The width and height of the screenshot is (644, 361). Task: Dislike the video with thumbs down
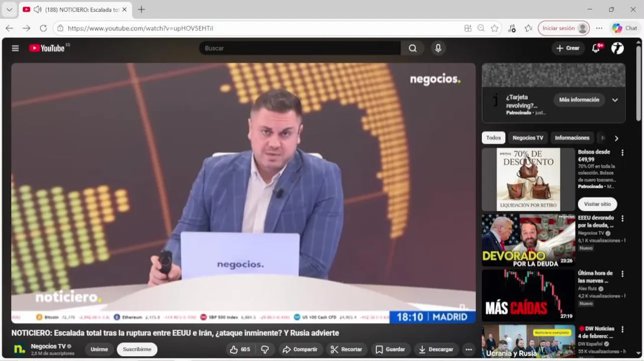(x=265, y=349)
